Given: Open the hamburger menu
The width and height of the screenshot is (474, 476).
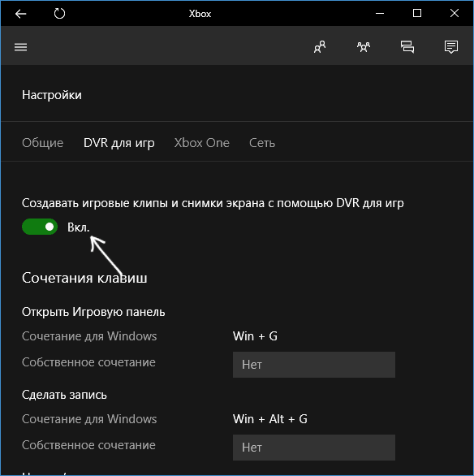Looking at the screenshot, I should pos(20,47).
